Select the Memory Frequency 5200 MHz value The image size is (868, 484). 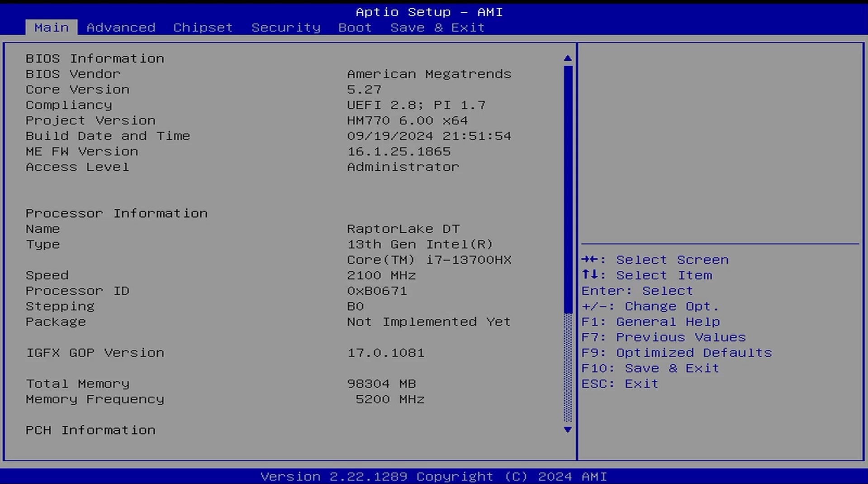tap(389, 399)
